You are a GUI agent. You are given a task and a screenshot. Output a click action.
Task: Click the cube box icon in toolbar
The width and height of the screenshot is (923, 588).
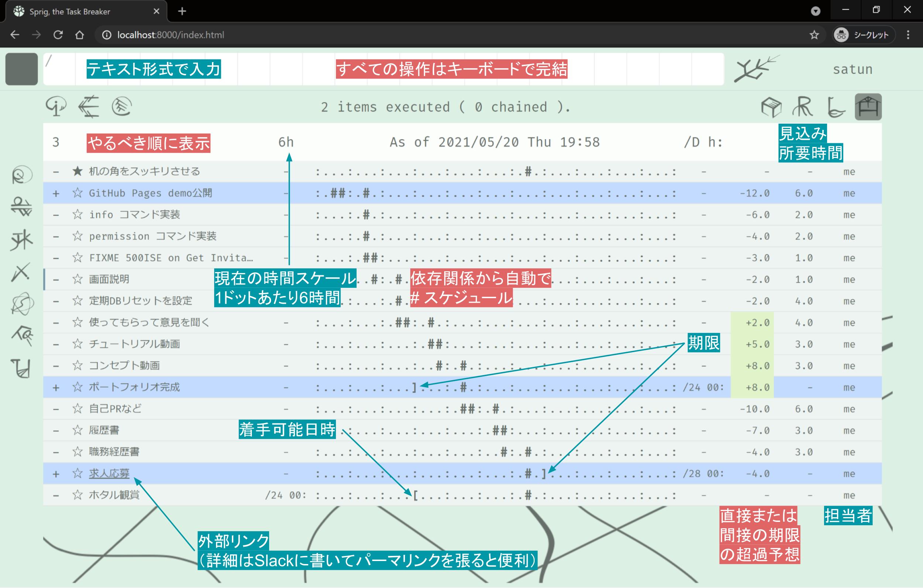click(771, 107)
